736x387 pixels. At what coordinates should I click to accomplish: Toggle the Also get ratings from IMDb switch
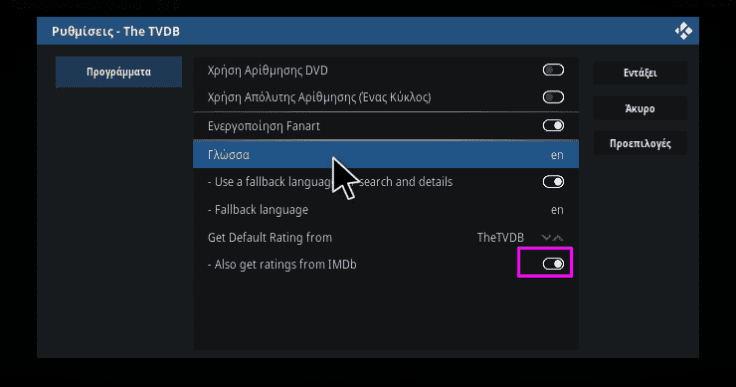coord(553,264)
